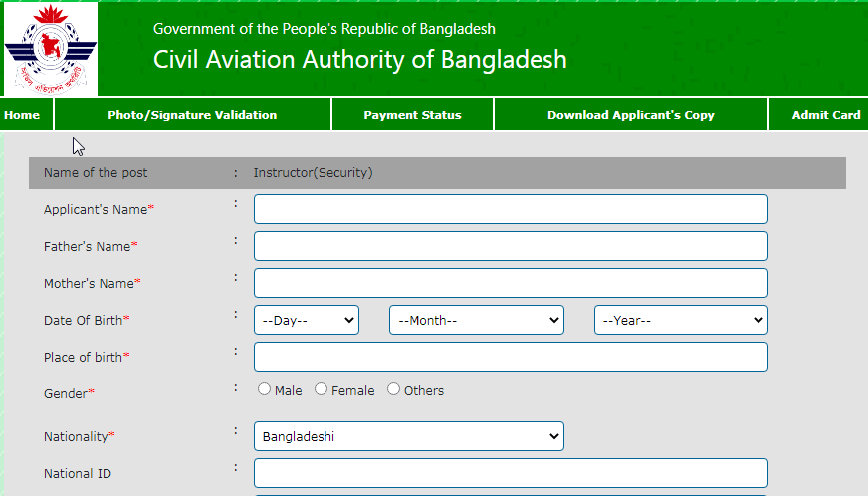Open the Nationality dropdown showing Bangladeshi
Screen dimensions: 868x496
pyautogui.click(x=409, y=436)
